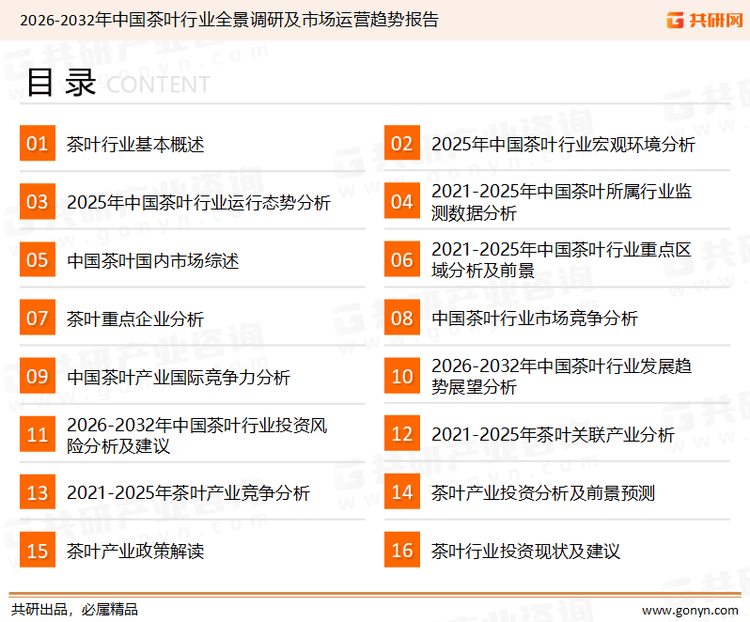Click the 共研出品，必属精品 footer slogan
Screen dimensions: 750x622
click(74, 609)
